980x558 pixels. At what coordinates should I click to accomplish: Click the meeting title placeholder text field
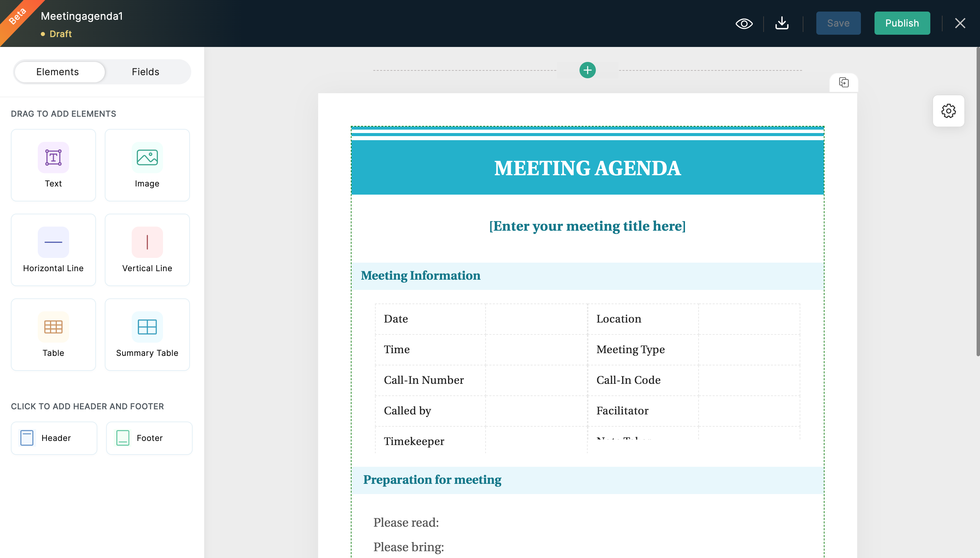pos(587,226)
